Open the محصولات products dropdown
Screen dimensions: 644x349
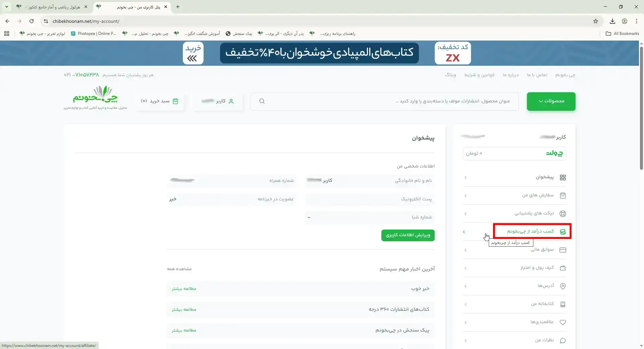pos(551,101)
